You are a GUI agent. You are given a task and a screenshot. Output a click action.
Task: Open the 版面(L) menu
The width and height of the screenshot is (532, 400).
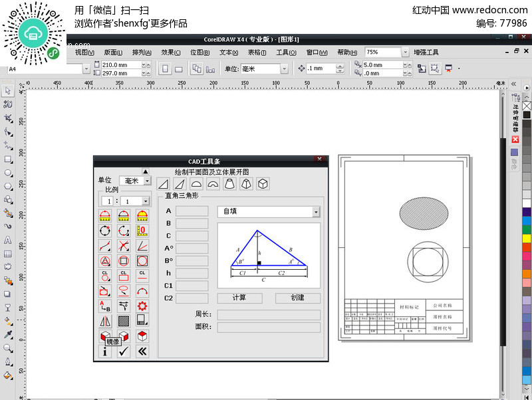tap(113, 52)
